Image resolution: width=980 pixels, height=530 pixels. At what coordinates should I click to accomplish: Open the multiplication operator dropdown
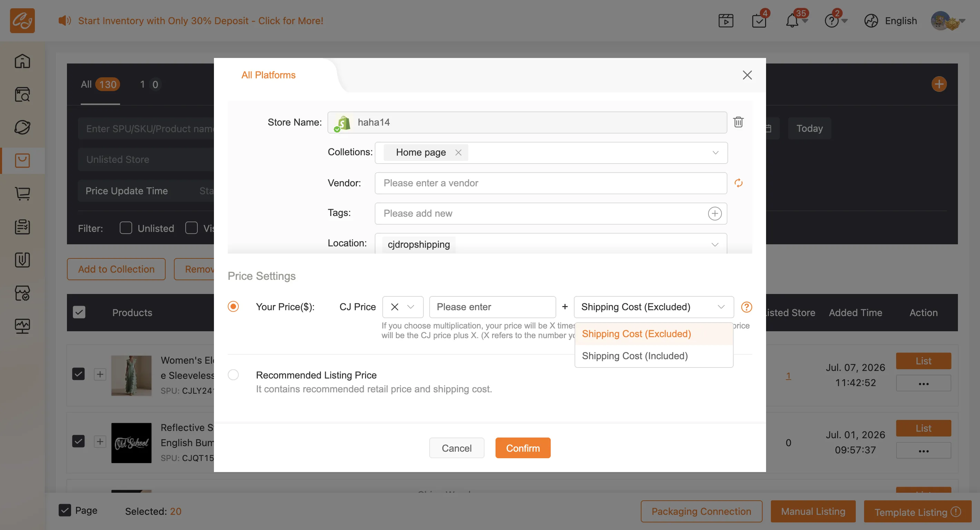402,307
